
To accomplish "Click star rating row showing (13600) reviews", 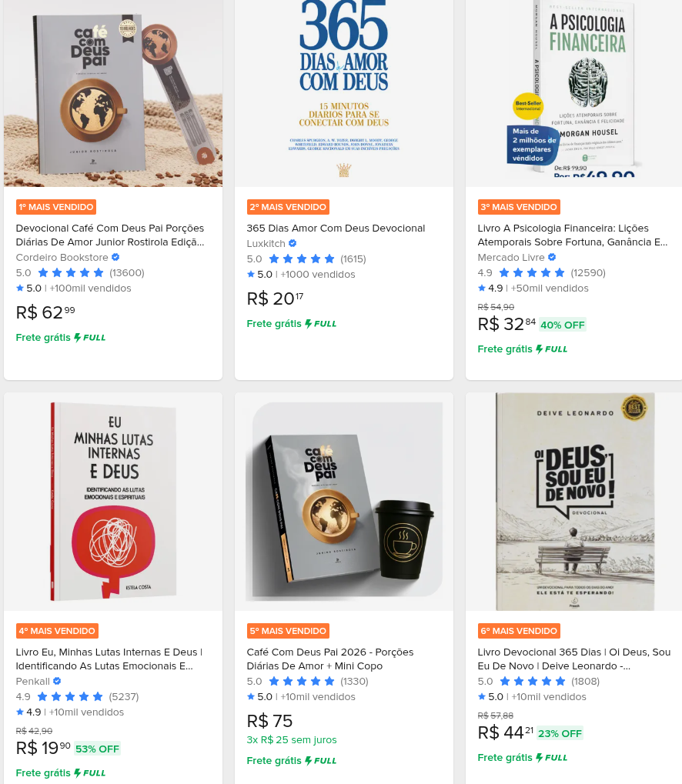I will point(80,272).
